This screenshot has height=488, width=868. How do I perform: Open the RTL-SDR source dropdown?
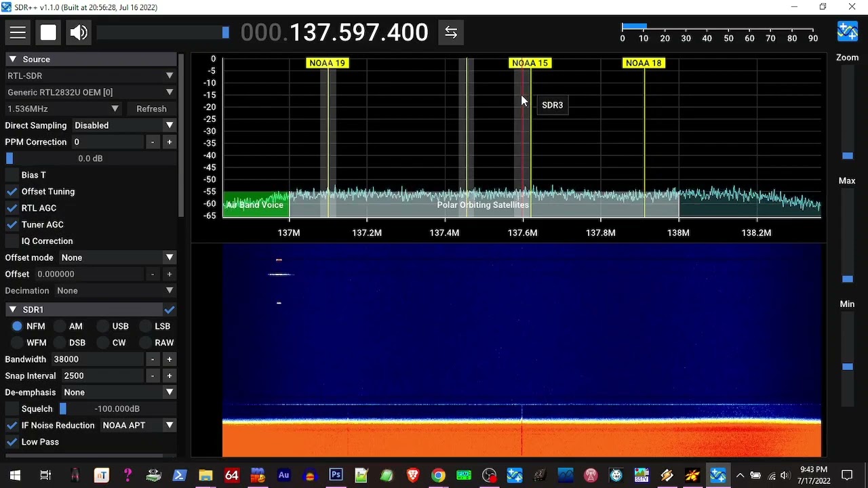tap(90, 76)
